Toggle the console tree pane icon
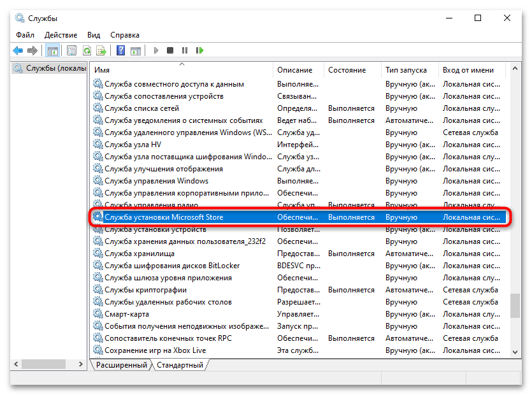532x395 pixels. click(53, 50)
